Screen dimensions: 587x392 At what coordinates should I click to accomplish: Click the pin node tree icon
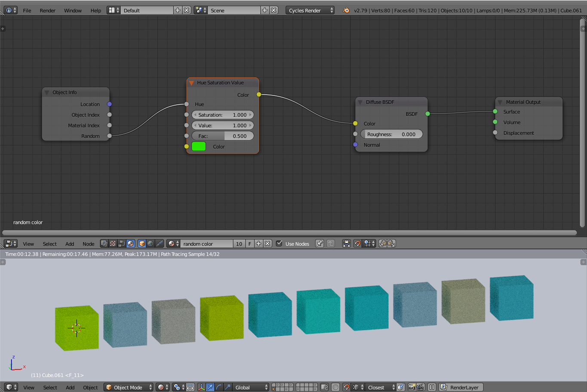319,244
